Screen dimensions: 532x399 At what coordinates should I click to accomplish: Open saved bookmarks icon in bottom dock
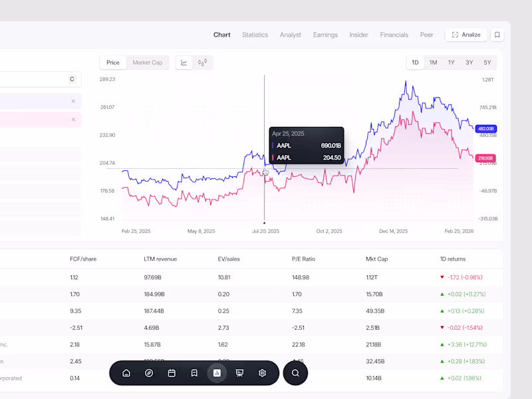(194, 373)
